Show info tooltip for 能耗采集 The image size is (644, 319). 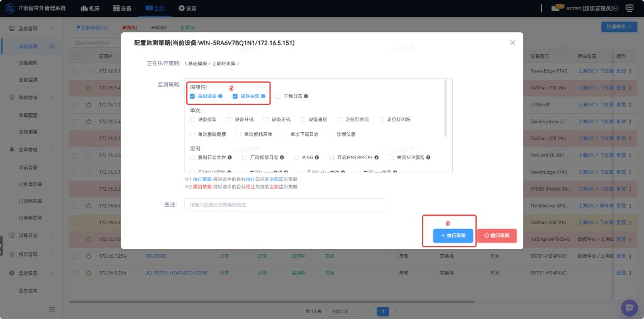[263, 96]
